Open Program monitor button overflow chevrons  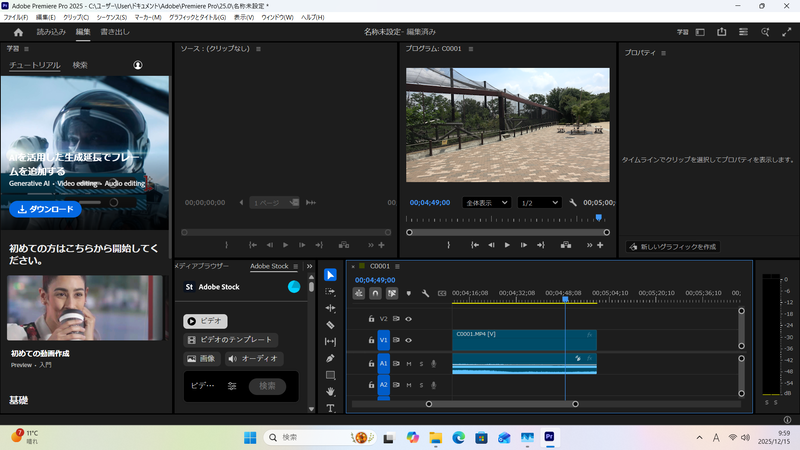pos(589,245)
